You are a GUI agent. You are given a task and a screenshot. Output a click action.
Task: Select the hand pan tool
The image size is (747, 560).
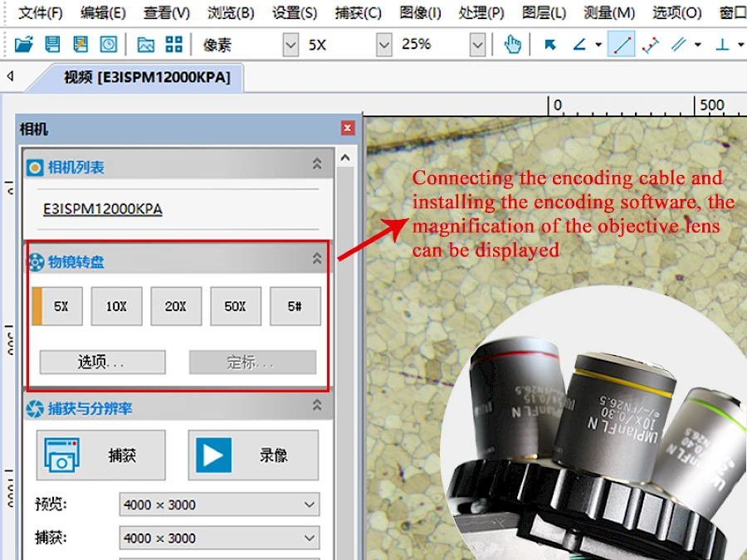pos(513,44)
